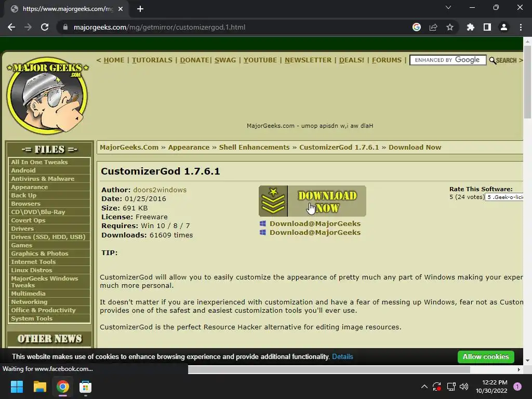Viewport: 532px width, 399px height.
Task: Focus the Google custom search field
Action: tap(448, 60)
